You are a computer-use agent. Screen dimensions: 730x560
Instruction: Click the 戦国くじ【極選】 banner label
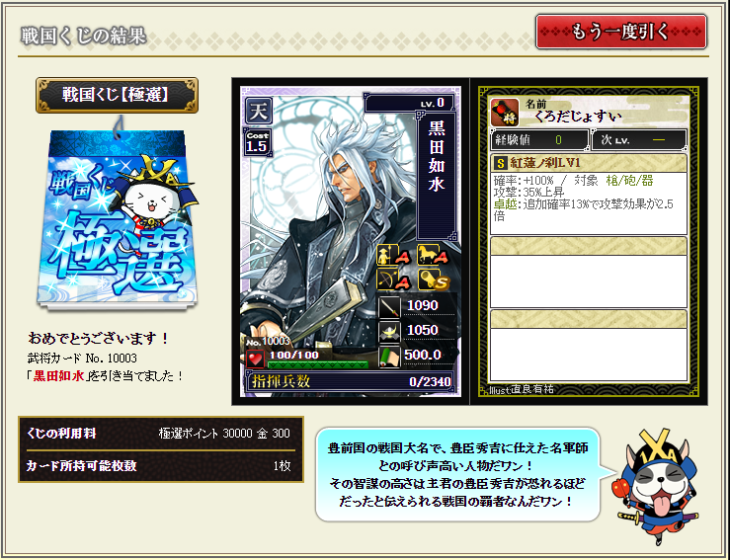coord(117,96)
